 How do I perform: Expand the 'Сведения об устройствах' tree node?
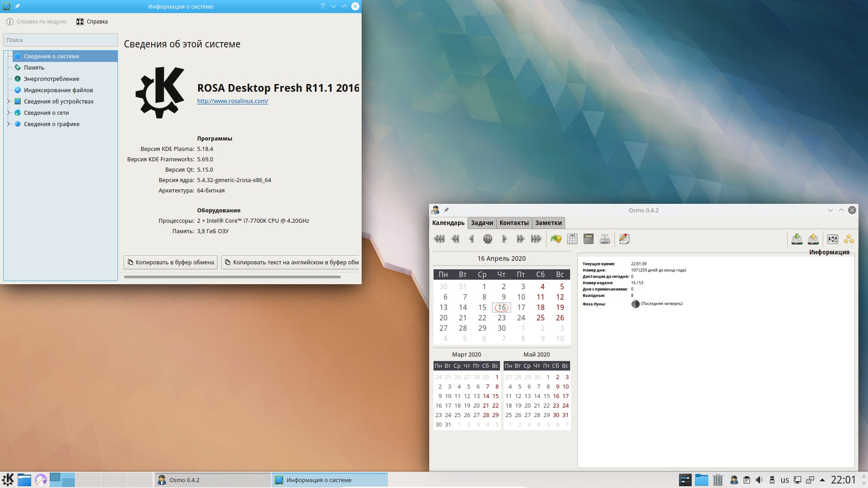point(8,101)
